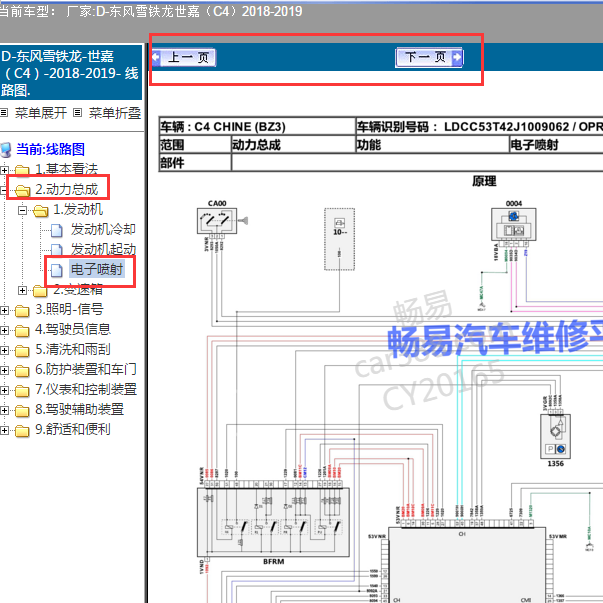Click sidebar title D-东风雪铁龙-世嘉 线路图
This screenshot has width=603, height=603.
(x=70, y=73)
